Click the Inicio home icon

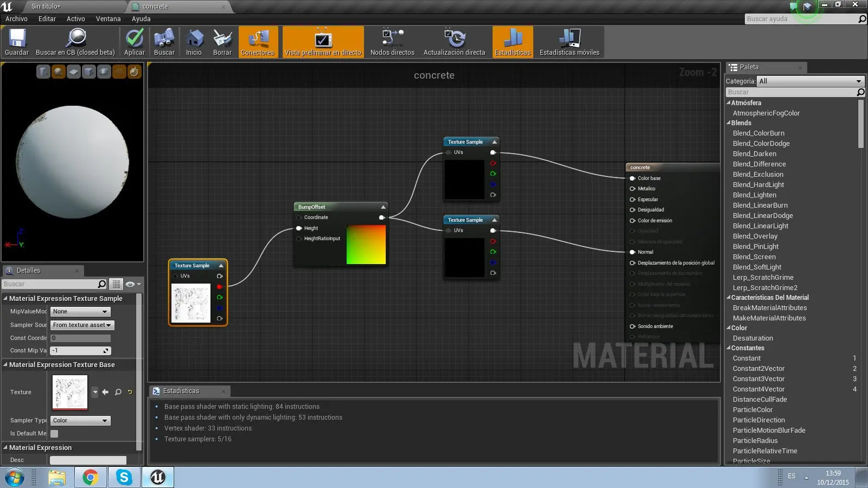[194, 38]
